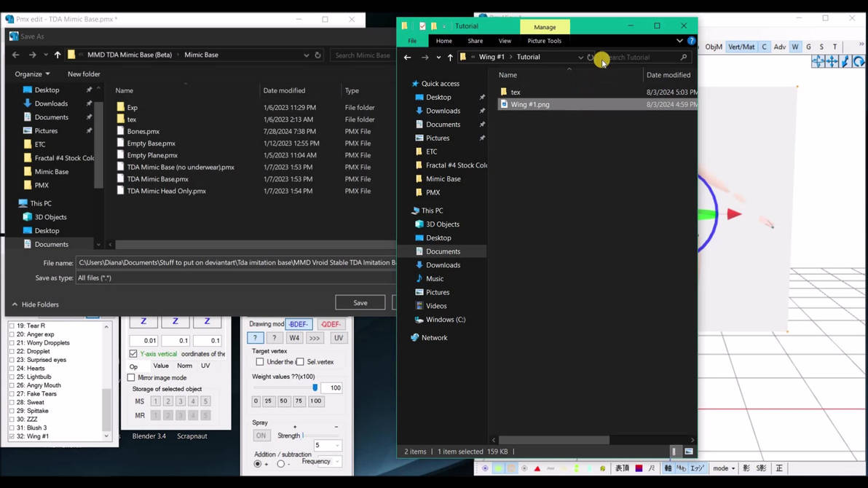Open the mode dropdown in the viewer toolbar
The height and width of the screenshot is (488, 868).
click(723, 468)
